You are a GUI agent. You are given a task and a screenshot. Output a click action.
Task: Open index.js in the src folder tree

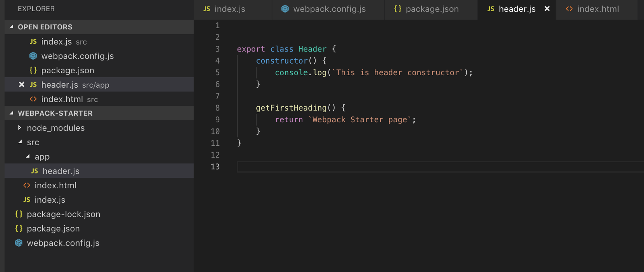50,200
